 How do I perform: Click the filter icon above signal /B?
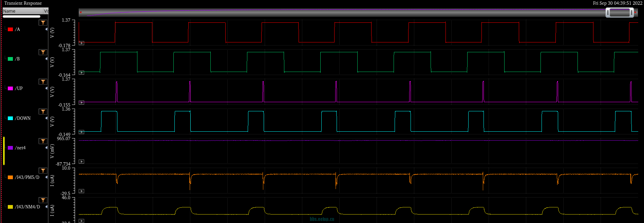[x=43, y=52]
